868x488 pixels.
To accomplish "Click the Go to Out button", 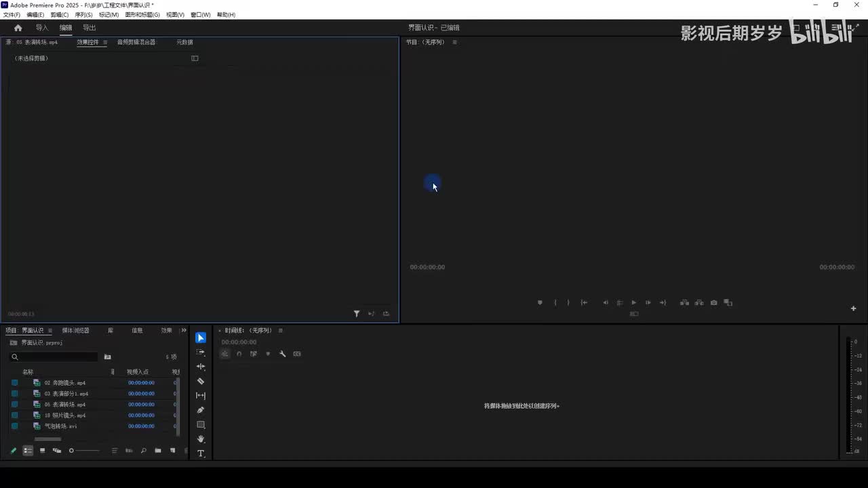I will pos(663,303).
